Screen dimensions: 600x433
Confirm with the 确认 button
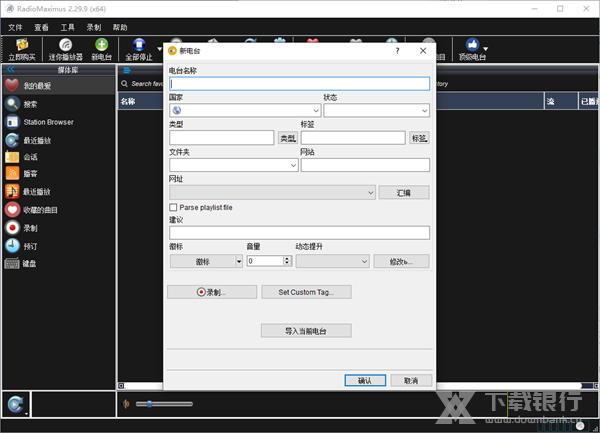click(365, 381)
